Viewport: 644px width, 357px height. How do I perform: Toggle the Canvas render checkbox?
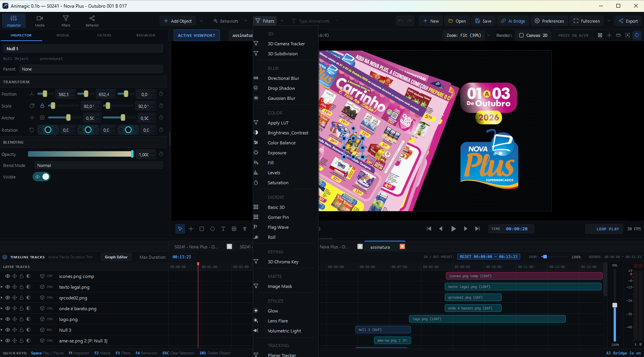[521, 35]
